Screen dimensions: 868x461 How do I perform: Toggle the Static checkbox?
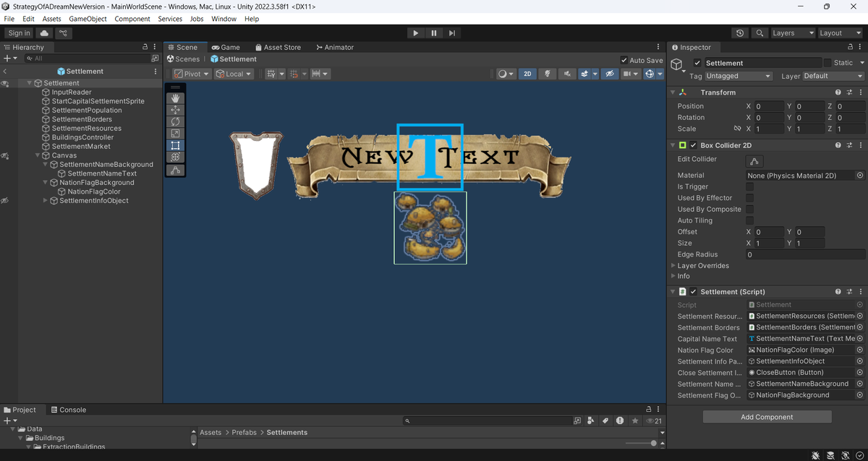pos(827,63)
